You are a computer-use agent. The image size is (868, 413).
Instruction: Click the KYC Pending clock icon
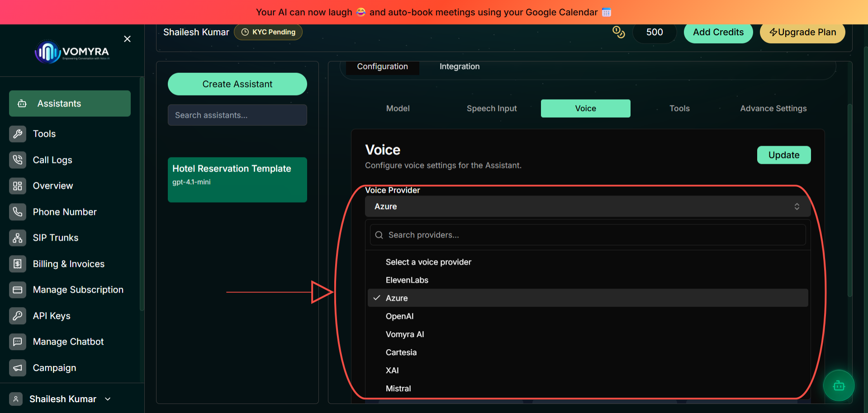pos(245,32)
